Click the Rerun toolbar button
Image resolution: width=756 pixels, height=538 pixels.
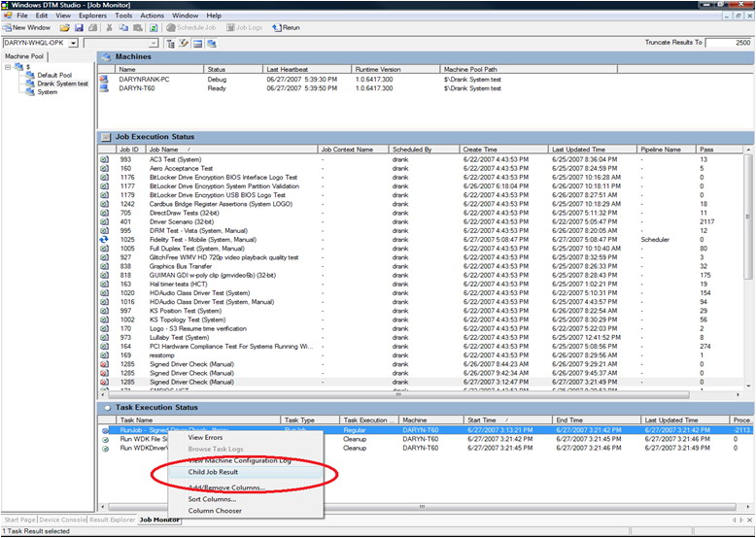[286, 28]
